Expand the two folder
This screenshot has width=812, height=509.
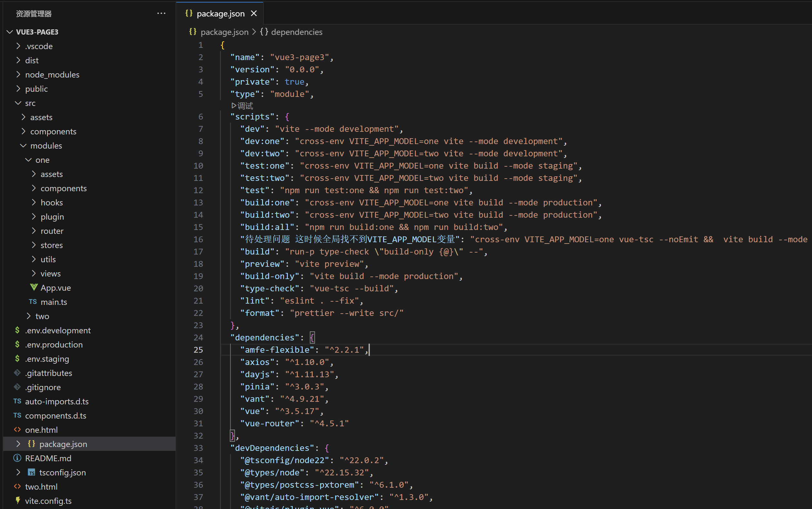pos(29,316)
